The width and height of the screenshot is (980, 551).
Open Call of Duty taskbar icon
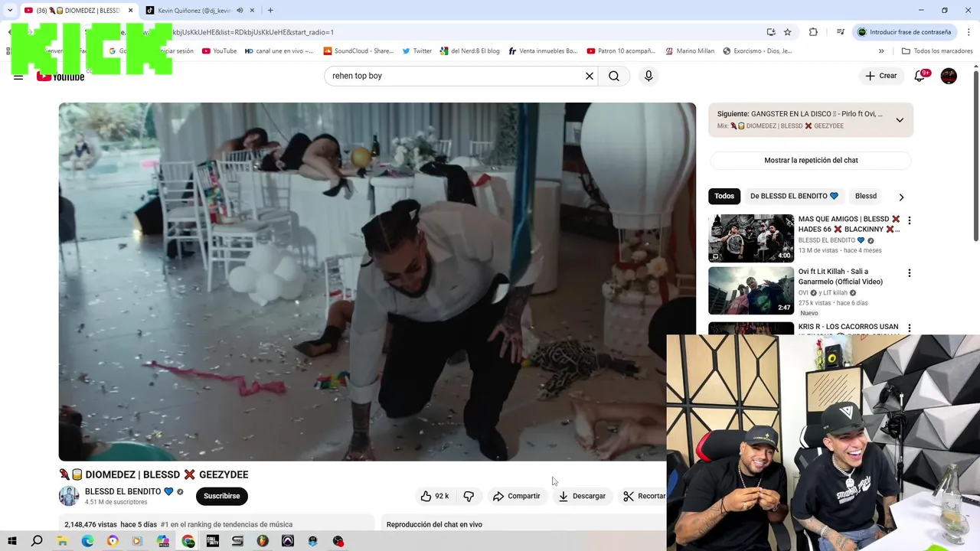coord(213,541)
